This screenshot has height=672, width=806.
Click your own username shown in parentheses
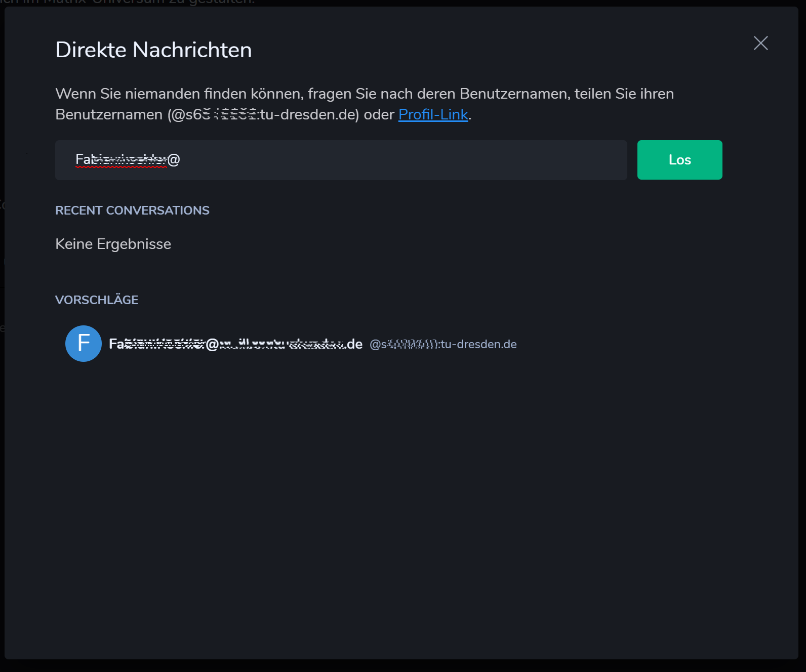click(263, 115)
